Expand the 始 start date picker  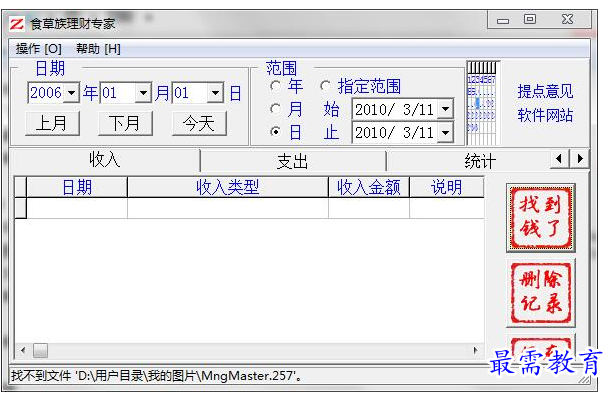tap(445, 110)
